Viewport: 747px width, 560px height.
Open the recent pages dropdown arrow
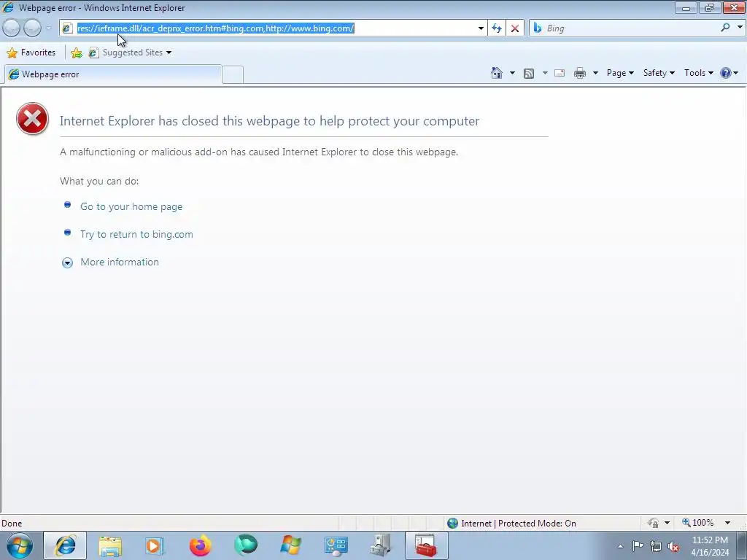click(x=49, y=28)
